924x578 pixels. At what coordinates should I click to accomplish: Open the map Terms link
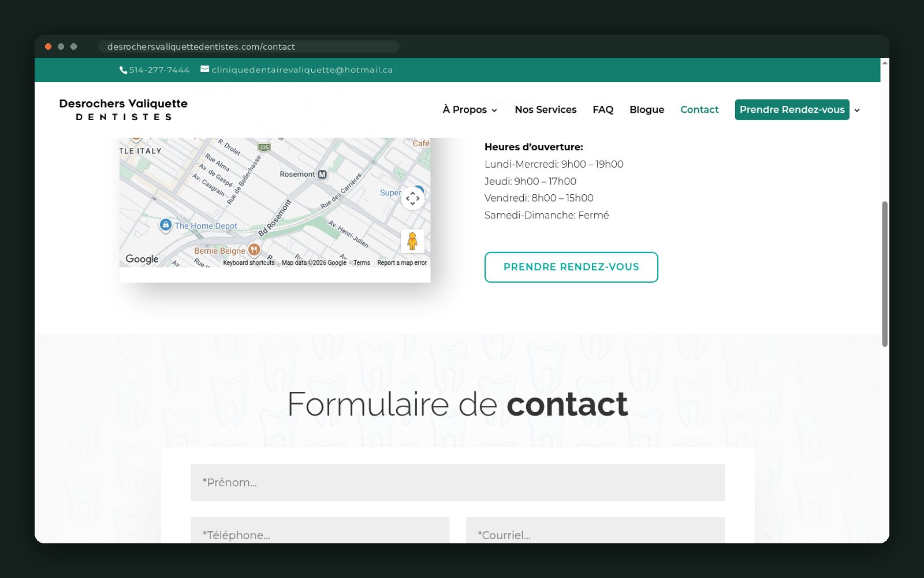point(362,263)
